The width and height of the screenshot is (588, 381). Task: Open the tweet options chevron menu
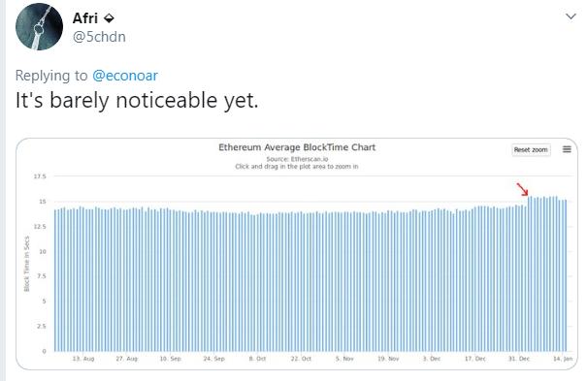[x=571, y=16]
